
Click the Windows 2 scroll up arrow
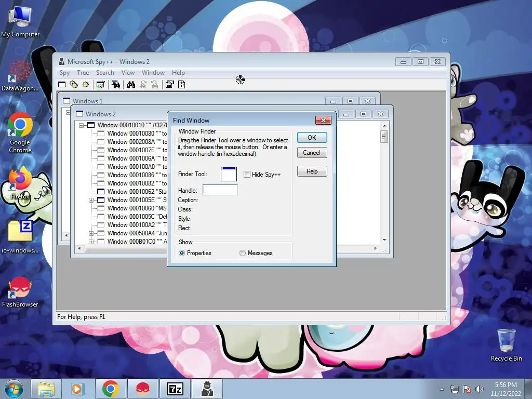tap(384, 126)
